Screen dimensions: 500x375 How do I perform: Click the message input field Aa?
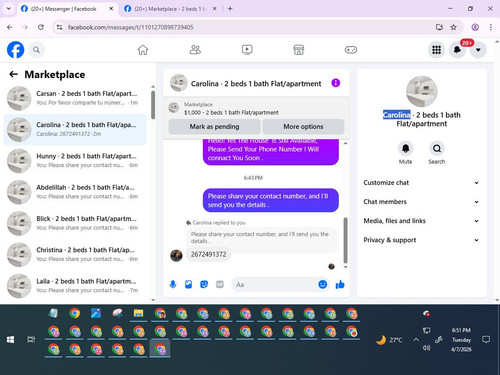point(274,284)
